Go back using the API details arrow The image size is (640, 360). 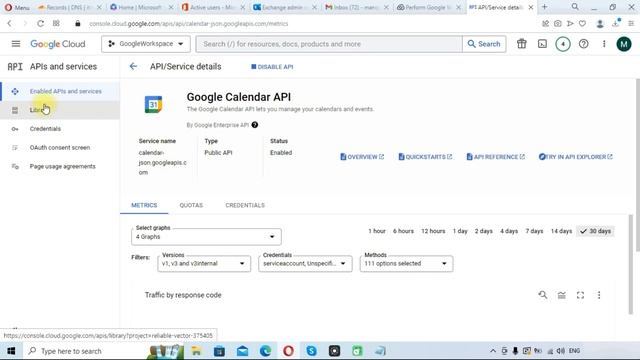pos(133,67)
